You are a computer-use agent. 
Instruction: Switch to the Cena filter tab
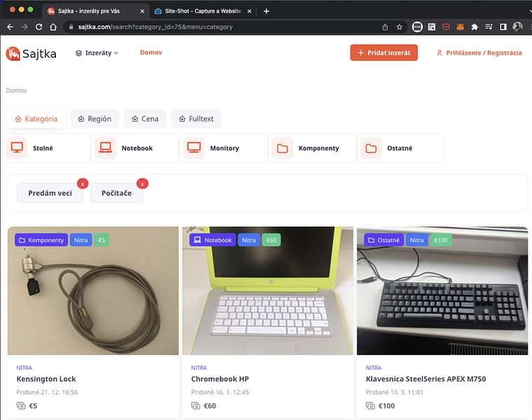coord(145,119)
